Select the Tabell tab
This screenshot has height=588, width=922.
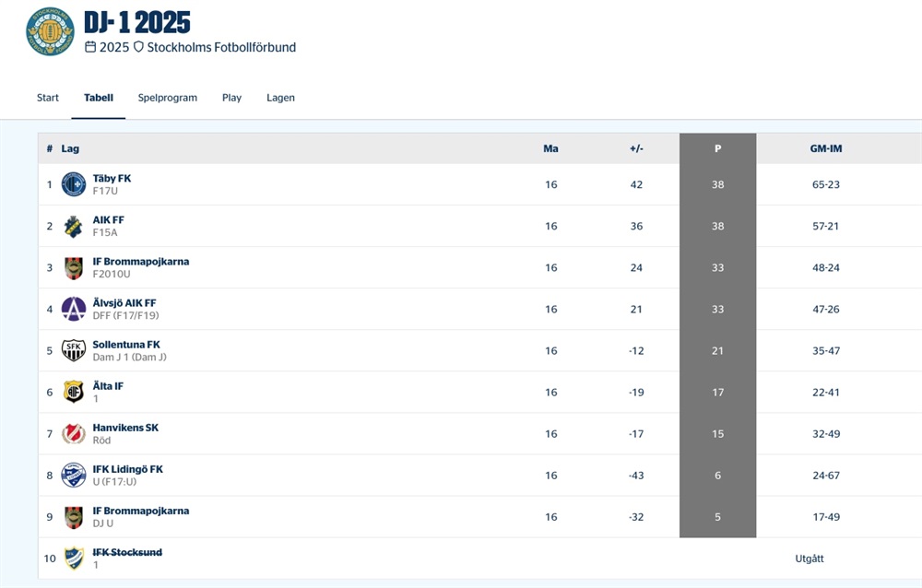[99, 98]
